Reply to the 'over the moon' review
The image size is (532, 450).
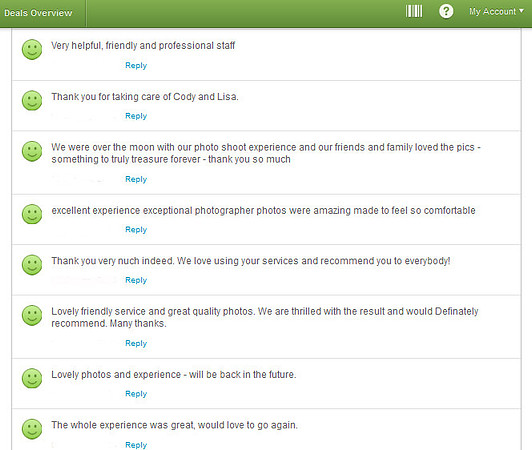coord(136,179)
